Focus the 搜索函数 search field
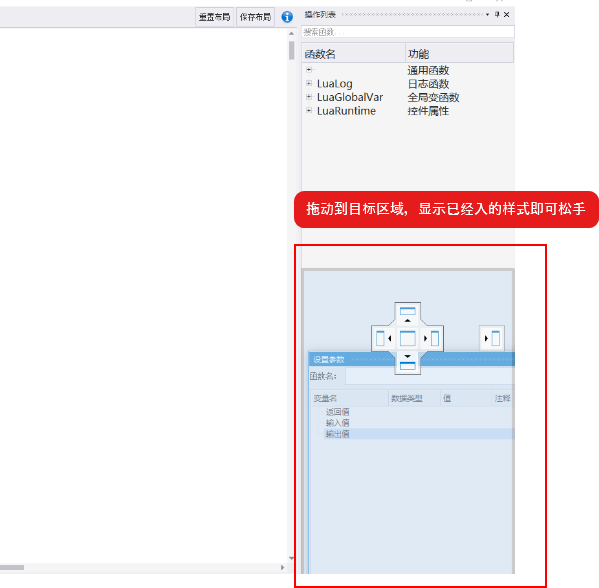This screenshot has height=588, width=599. tap(408, 32)
